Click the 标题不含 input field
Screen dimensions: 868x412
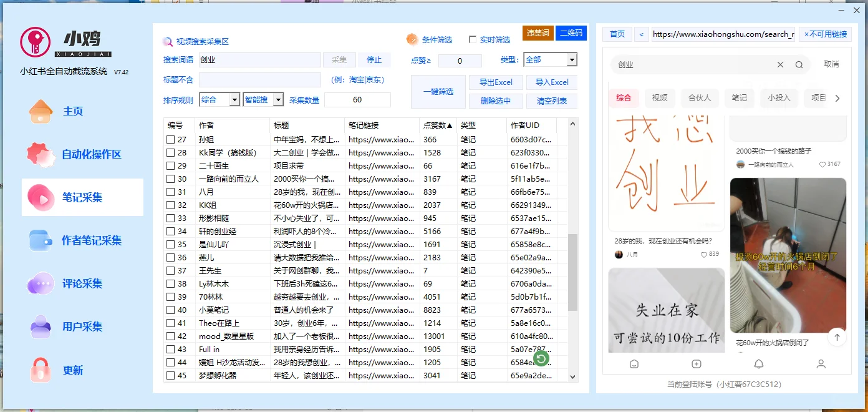[259, 80]
